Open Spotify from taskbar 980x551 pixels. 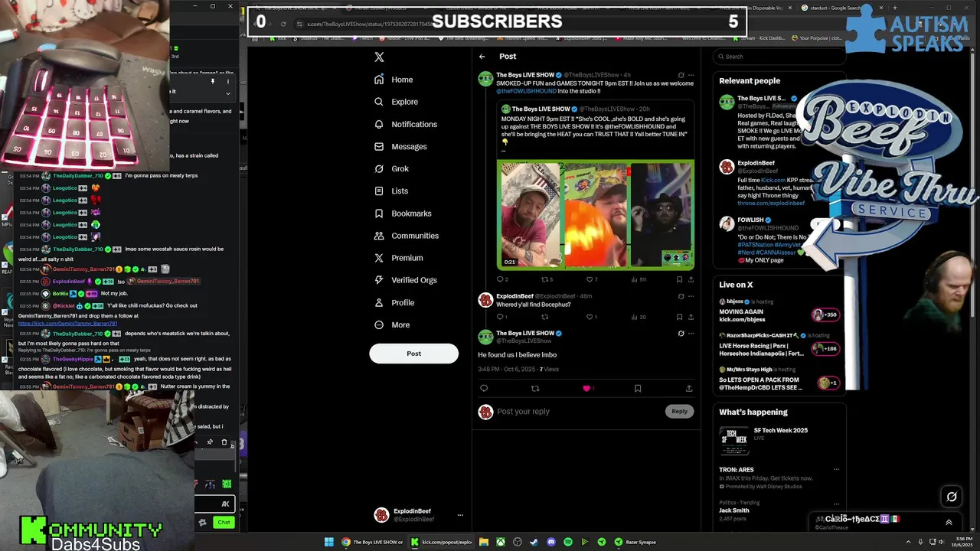(x=568, y=542)
